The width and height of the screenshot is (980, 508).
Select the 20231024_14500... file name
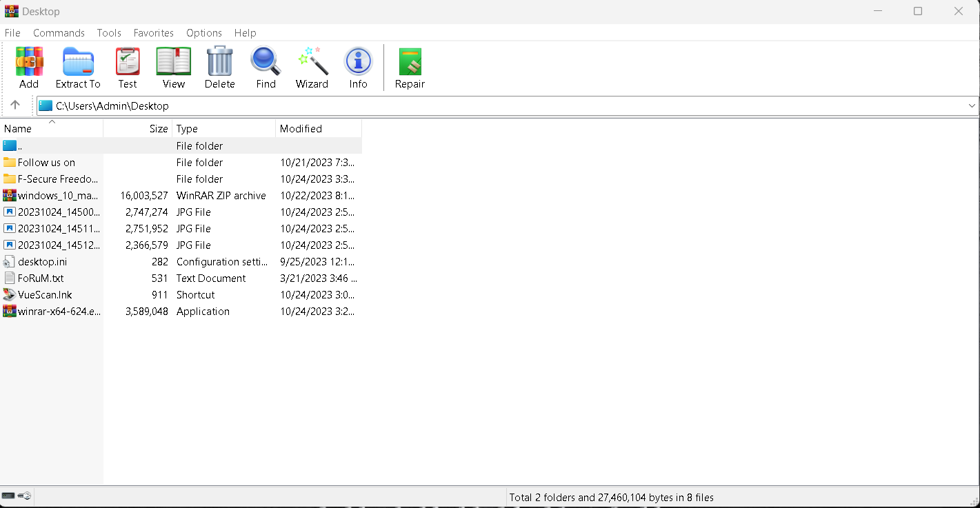(59, 212)
